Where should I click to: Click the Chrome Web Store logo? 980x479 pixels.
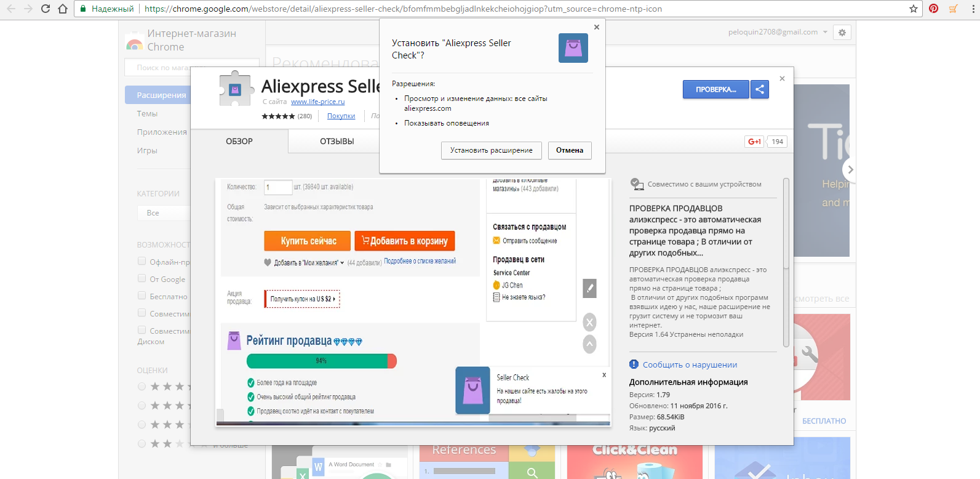tap(134, 42)
